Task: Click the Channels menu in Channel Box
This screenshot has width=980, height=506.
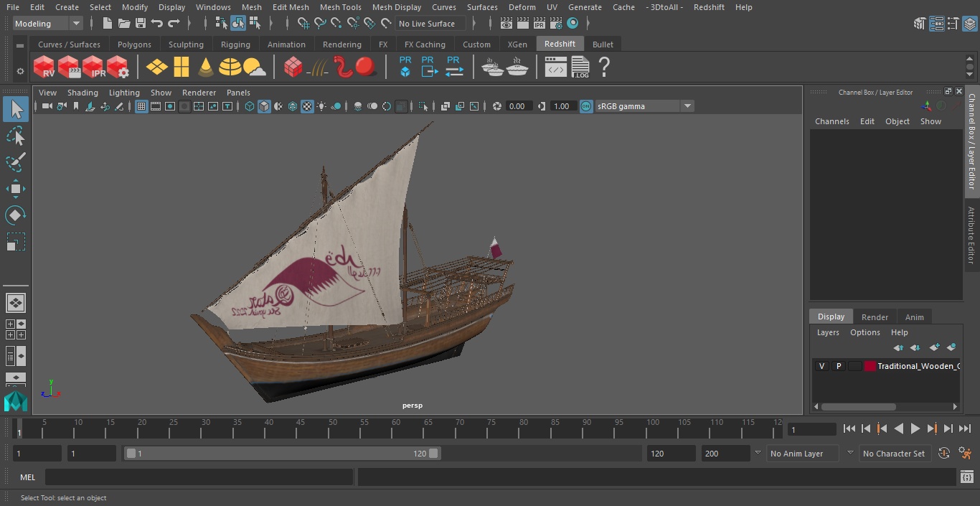Action: click(x=831, y=121)
